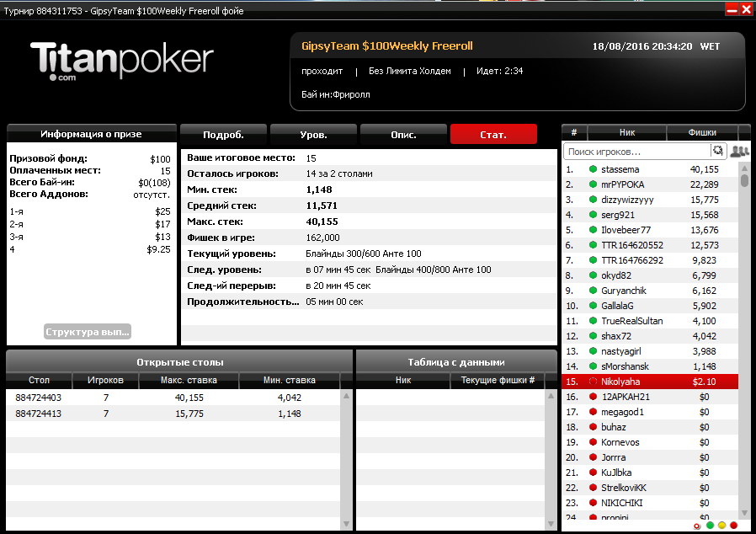Click player list scrollbar down arrow

pyautogui.click(x=744, y=513)
